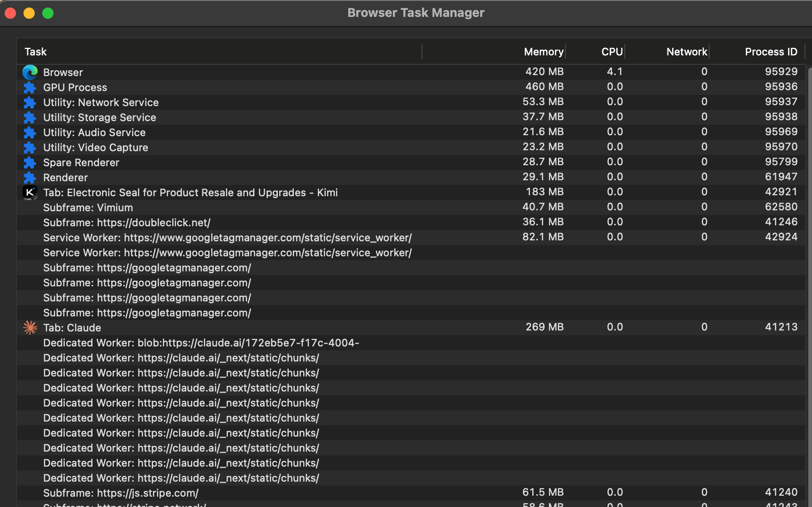Select the Subframe: Vimium row
The height and width of the screenshot is (507, 812).
88,207
